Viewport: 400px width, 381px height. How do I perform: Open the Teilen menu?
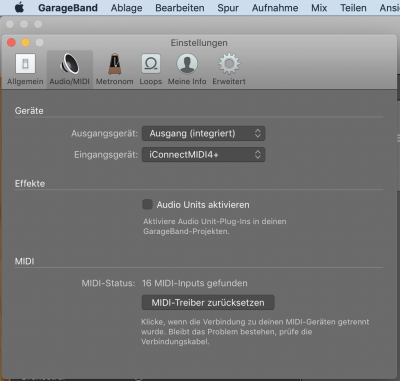click(353, 7)
